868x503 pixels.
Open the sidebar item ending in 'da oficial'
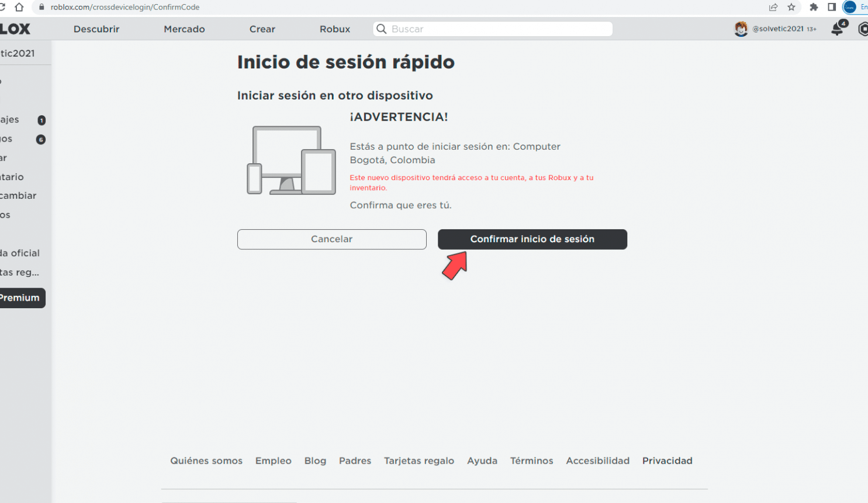20,253
